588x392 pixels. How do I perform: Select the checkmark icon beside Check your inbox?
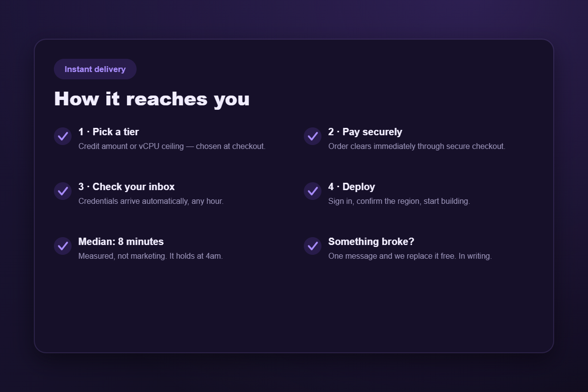63,191
